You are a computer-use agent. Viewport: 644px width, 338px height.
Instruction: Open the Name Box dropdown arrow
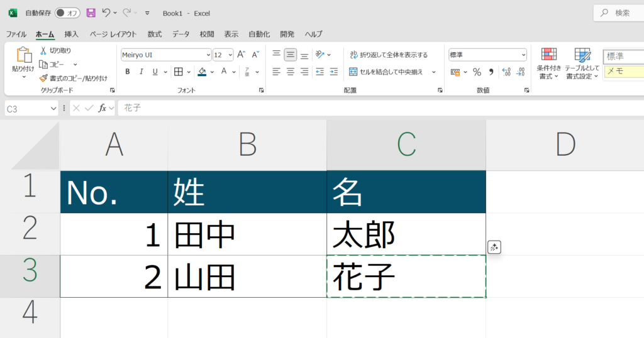click(x=53, y=108)
